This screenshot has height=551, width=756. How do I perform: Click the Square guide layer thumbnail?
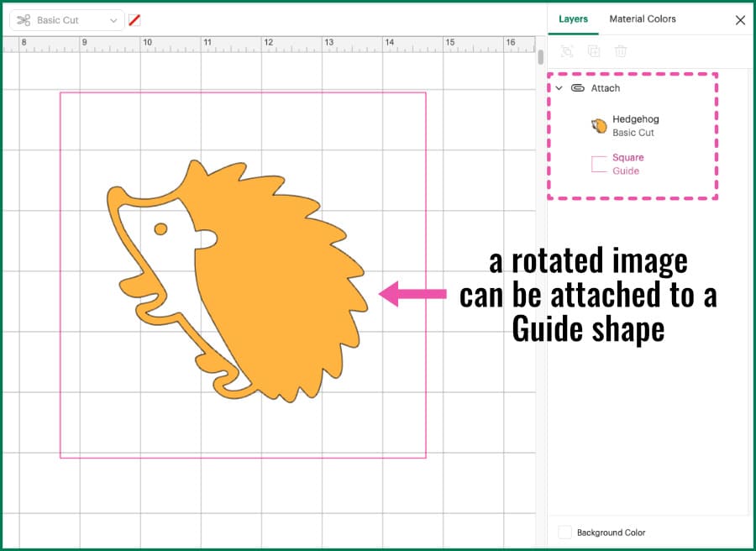pyautogui.click(x=599, y=164)
